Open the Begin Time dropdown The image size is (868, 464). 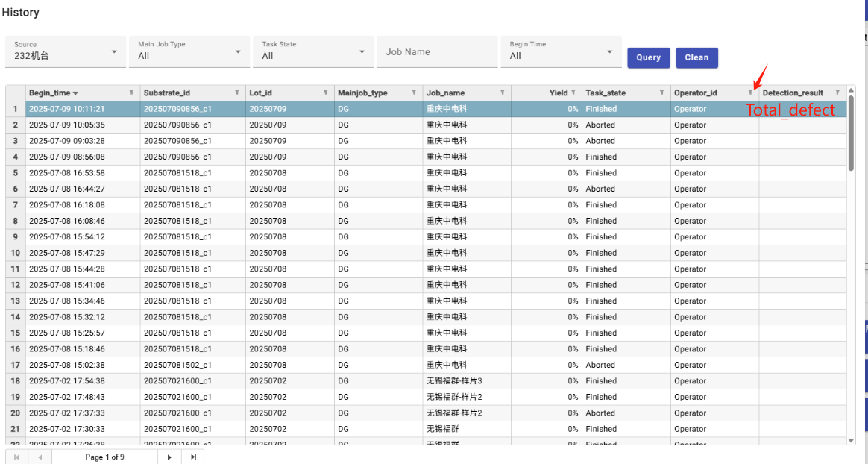click(562, 51)
